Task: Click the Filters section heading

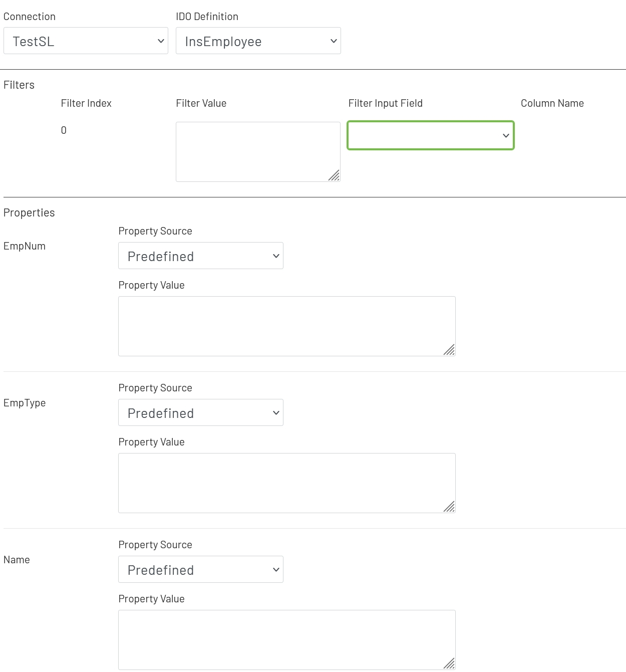Action: [19, 85]
